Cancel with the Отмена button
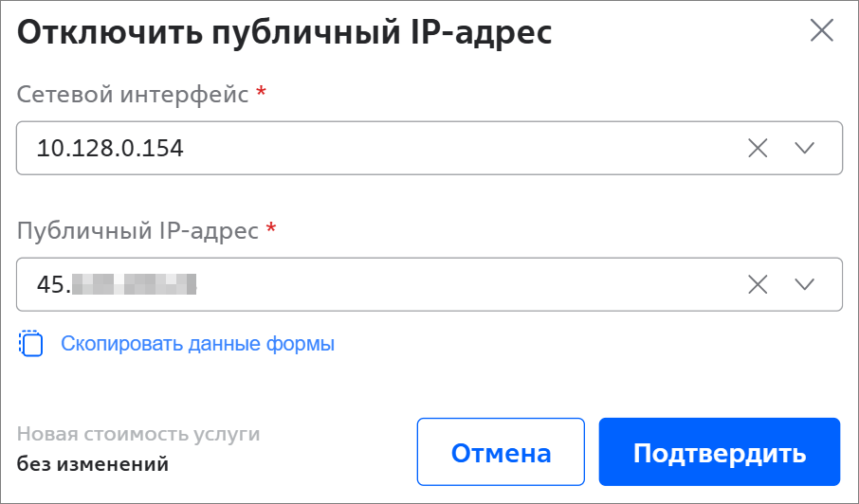 [x=501, y=452]
